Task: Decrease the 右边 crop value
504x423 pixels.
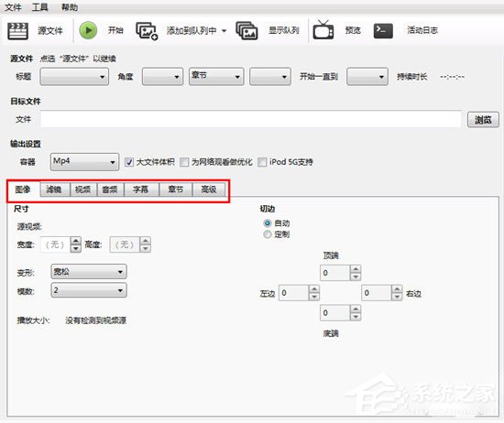Action: tap(397, 297)
